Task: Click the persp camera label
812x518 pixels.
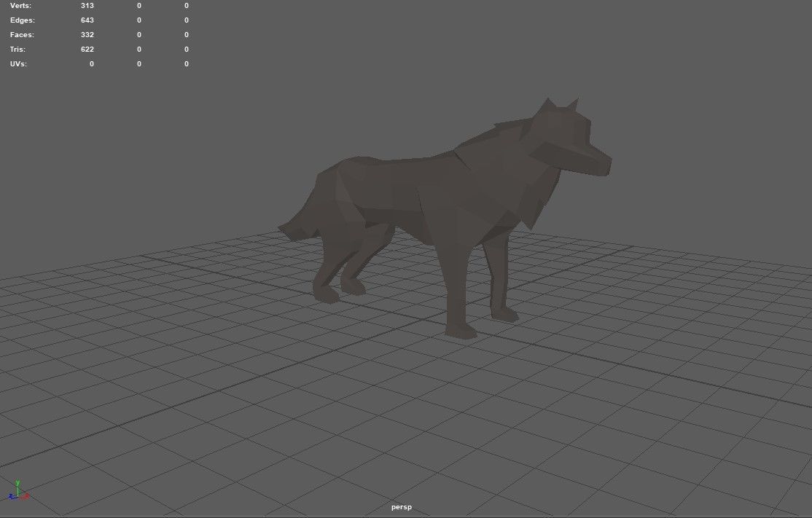Action: coord(402,507)
